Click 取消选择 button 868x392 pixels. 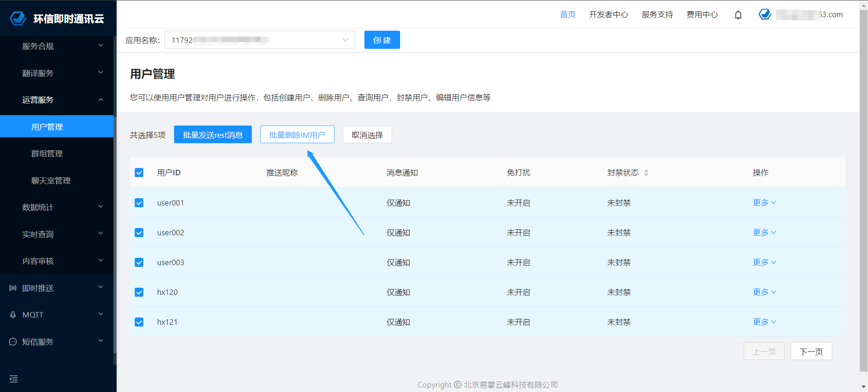click(x=367, y=135)
